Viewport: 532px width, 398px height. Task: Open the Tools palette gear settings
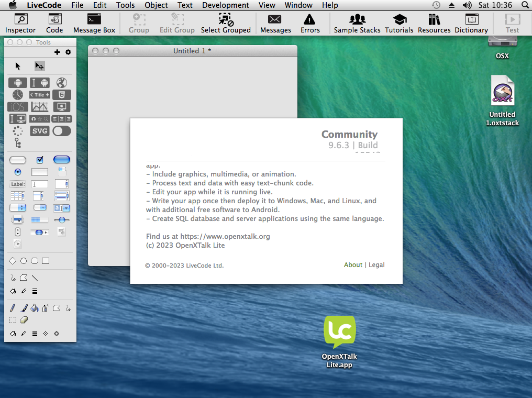click(x=68, y=52)
